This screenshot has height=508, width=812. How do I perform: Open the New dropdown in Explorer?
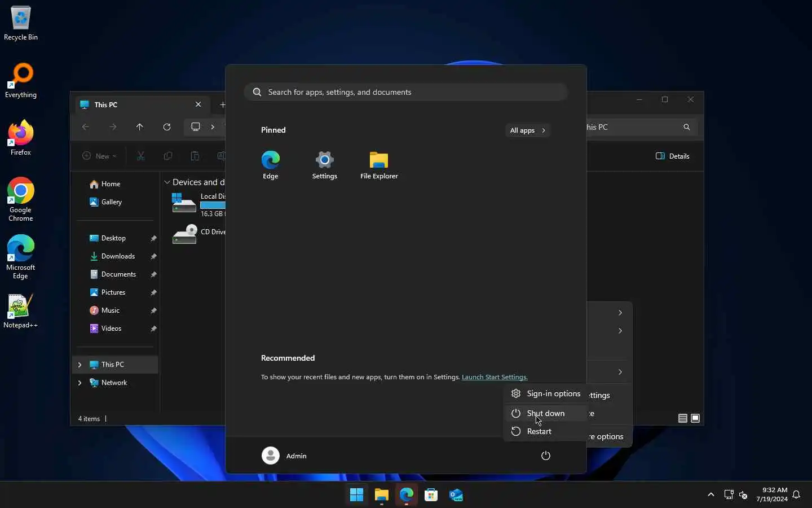click(99, 156)
